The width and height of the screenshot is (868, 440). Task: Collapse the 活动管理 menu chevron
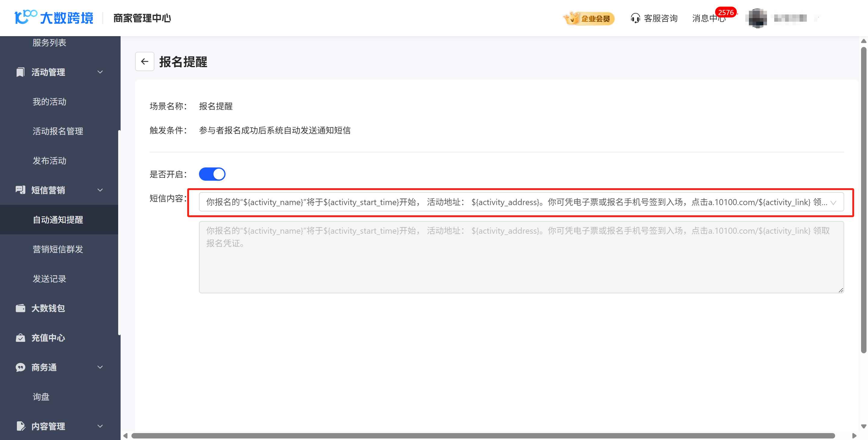tap(100, 72)
